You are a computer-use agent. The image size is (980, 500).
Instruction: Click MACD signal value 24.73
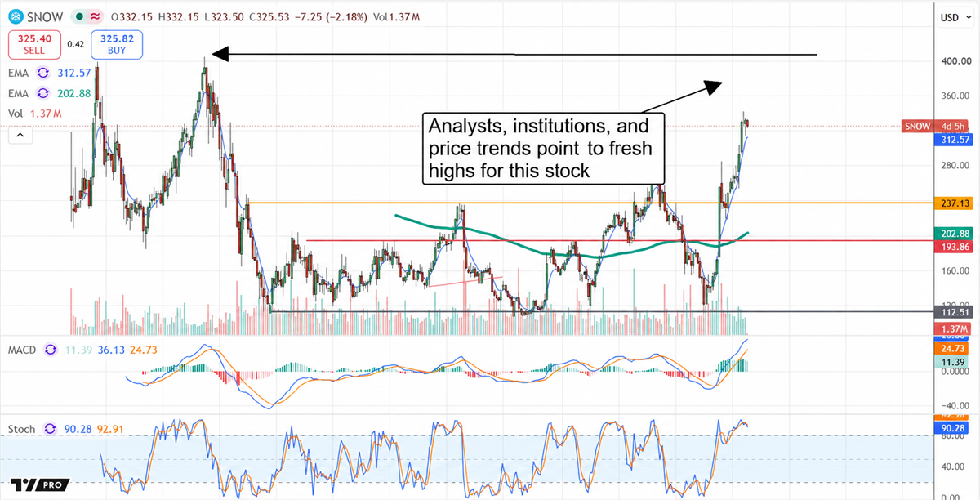(x=144, y=350)
